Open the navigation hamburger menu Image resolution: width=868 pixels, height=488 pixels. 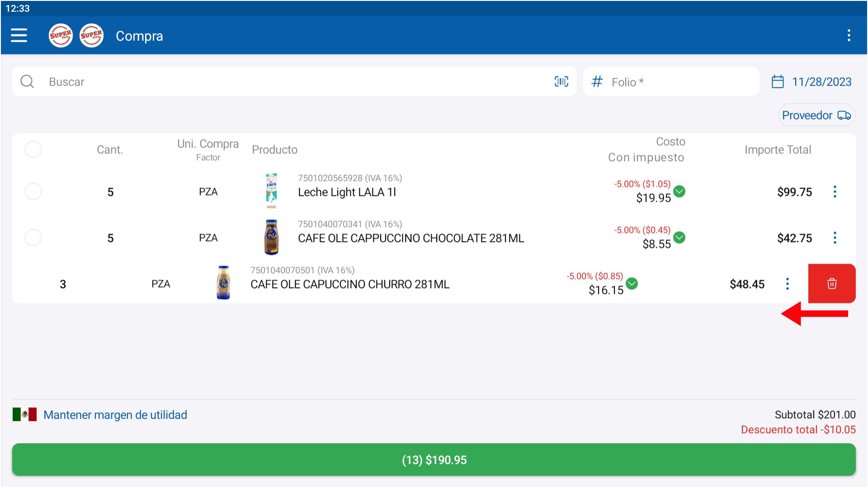19,35
